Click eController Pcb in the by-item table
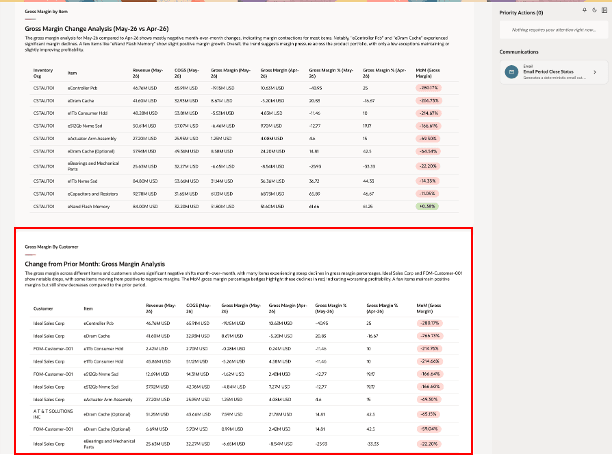 pyautogui.click(x=82, y=88)
